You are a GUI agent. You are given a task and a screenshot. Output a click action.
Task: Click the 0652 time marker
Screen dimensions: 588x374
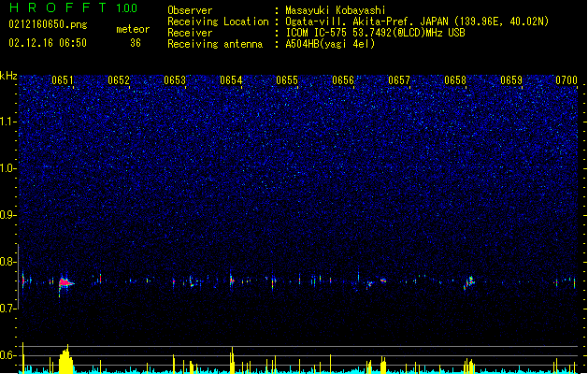tap(119, 80)
